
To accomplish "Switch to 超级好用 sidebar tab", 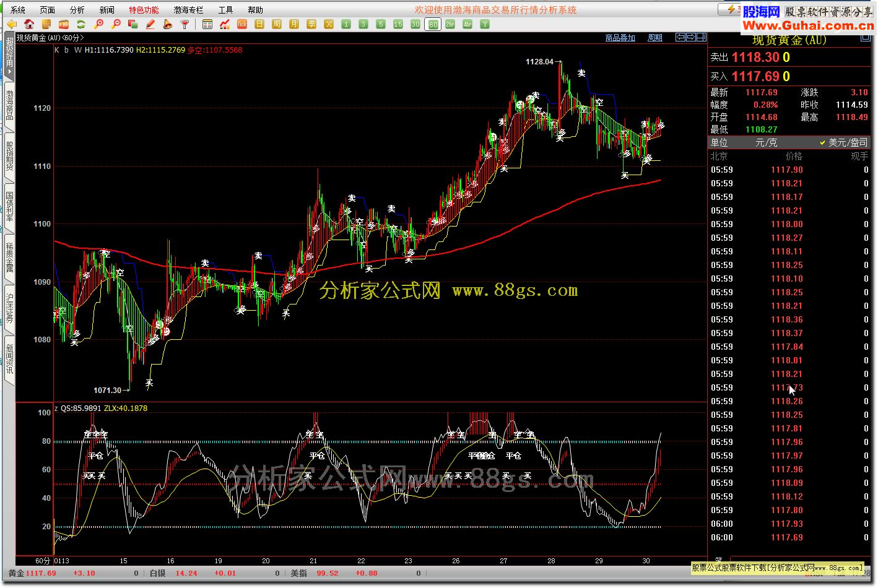I will 9,57.
